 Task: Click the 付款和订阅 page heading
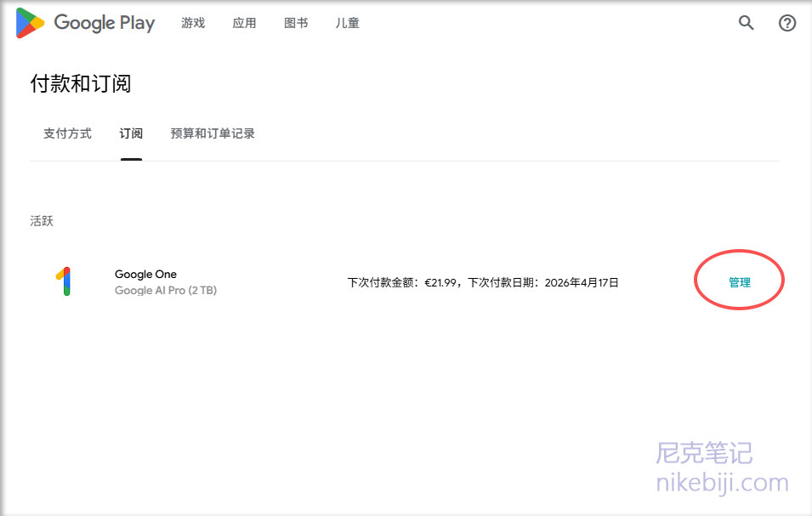81,83
